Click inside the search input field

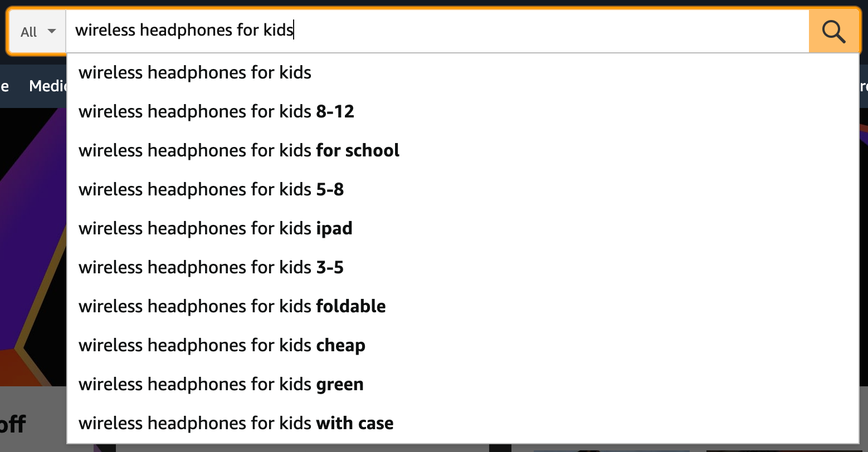(390, 31)
